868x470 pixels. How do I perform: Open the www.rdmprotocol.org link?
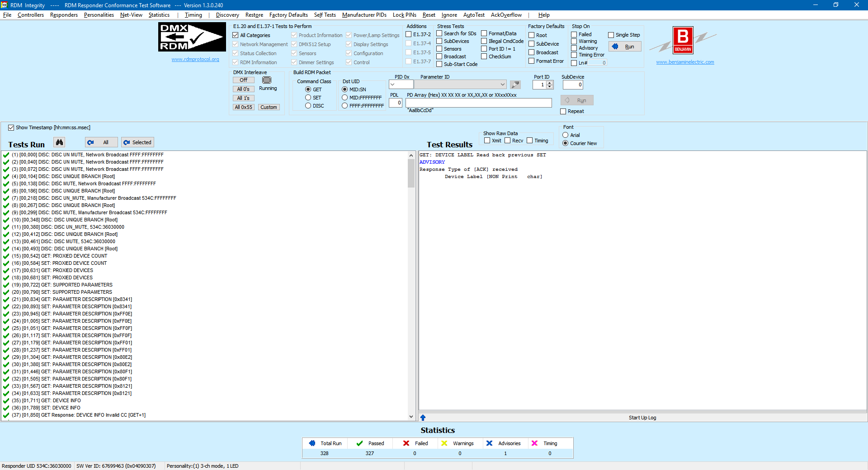point(195,59)
